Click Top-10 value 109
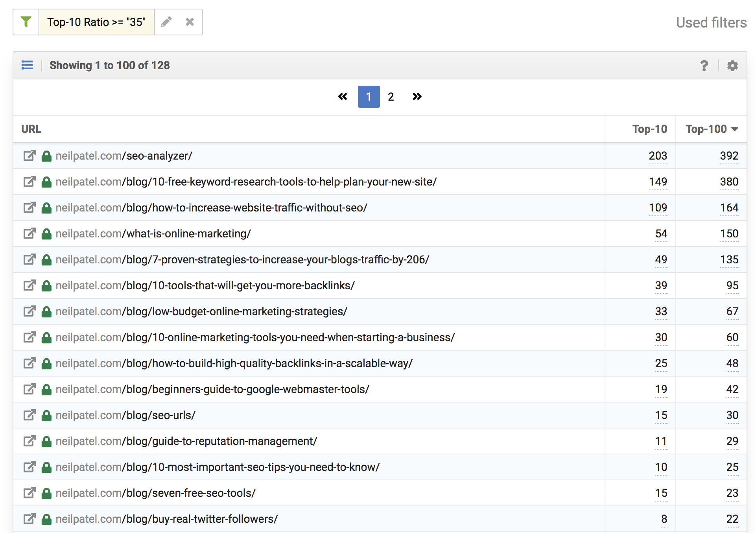Viewport: 756px width, 533px height. 658,208
